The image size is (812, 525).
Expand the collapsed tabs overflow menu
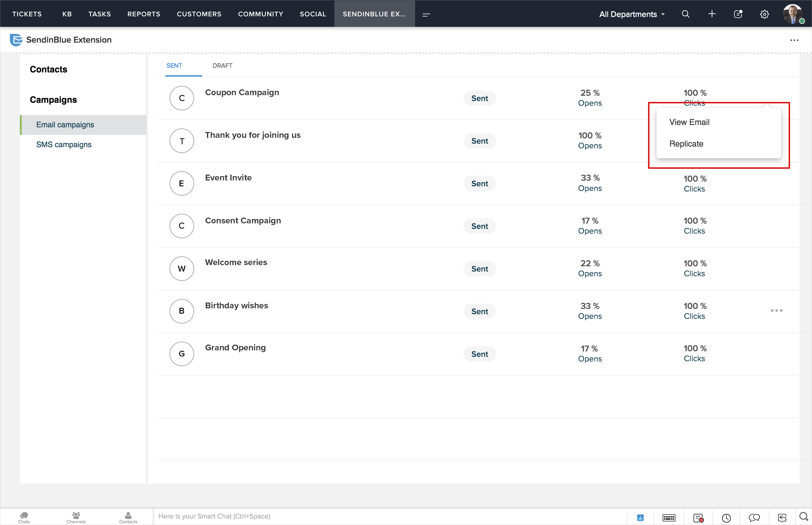point(426,14)
